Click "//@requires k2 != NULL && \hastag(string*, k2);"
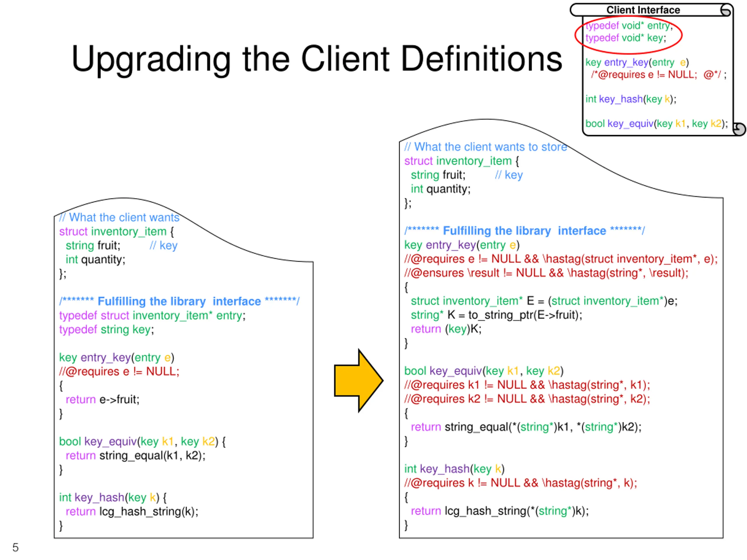Screen dimensions: 747x560 (527, 399)
